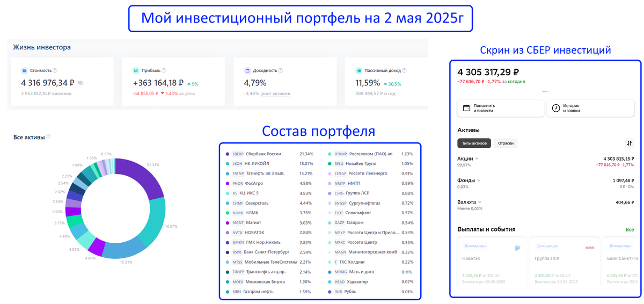644x304 pixels.
Task: Click the Новатэк logo on the dividend card
Action: pyautogui.click(x=518, y=248)
